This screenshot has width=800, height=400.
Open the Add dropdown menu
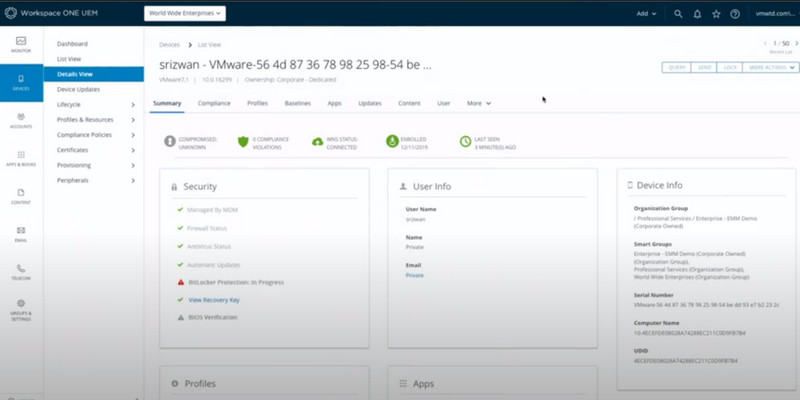[646, 14]
